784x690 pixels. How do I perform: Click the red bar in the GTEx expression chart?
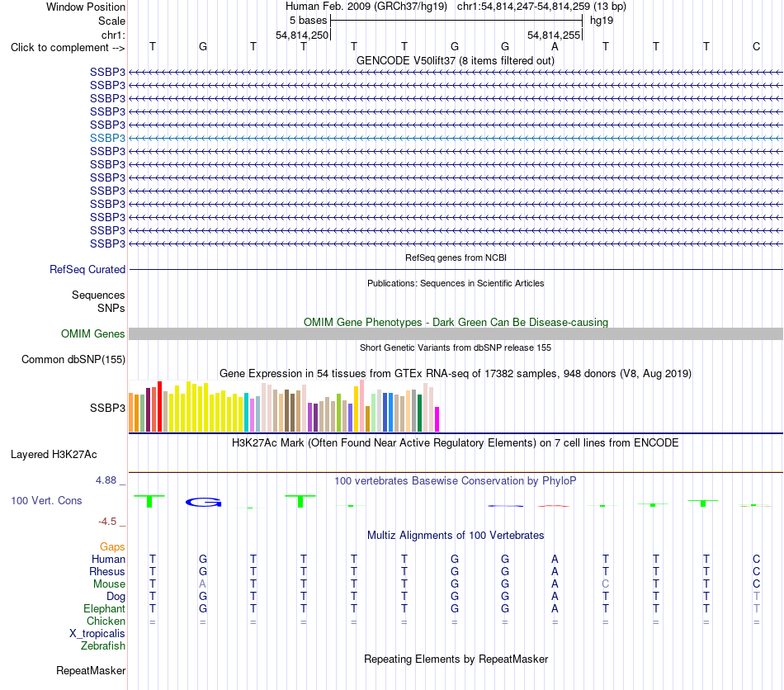pyautogui.click(x=159, y=407)
